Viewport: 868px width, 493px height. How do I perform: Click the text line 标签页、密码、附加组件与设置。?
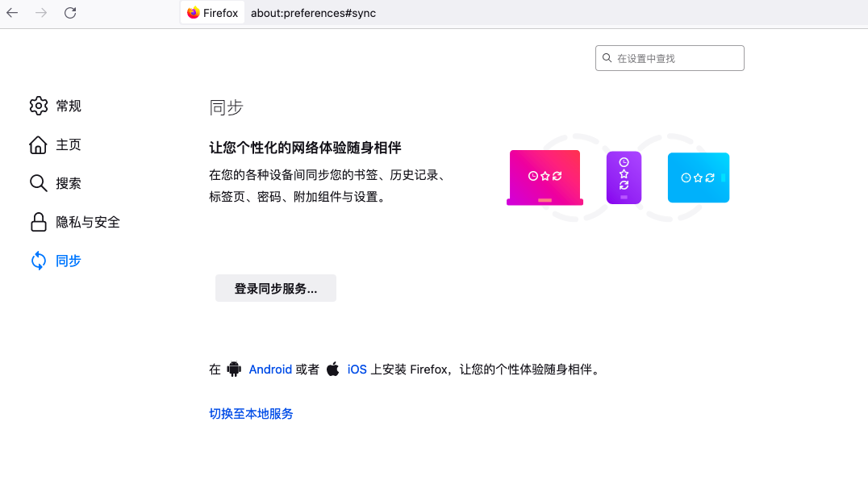pyautogui.click(x=299, y=197)
